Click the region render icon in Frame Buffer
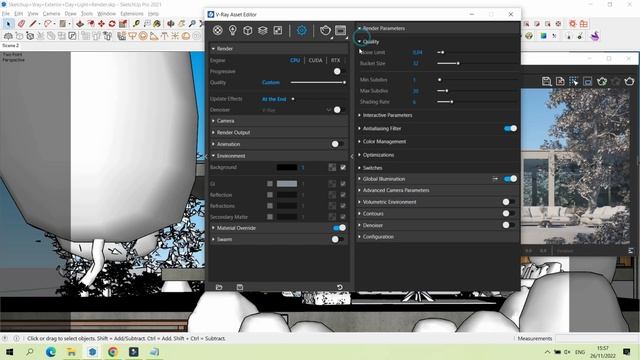This screenshot has width=640, height=360. point(573,81)
